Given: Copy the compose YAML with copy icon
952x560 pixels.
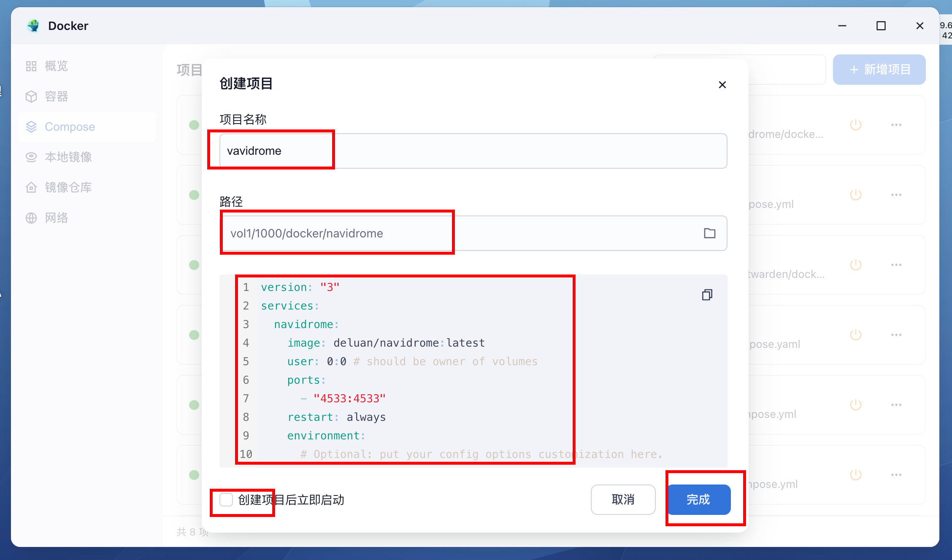Looking at the screenshot, I should point(707,294).
